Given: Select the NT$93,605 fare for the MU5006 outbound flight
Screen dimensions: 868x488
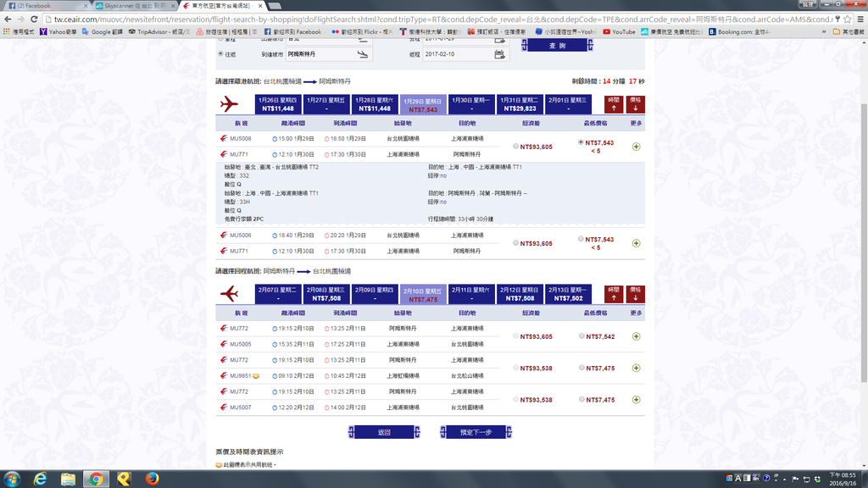Looking at the screenshot, I should (516, 243).
